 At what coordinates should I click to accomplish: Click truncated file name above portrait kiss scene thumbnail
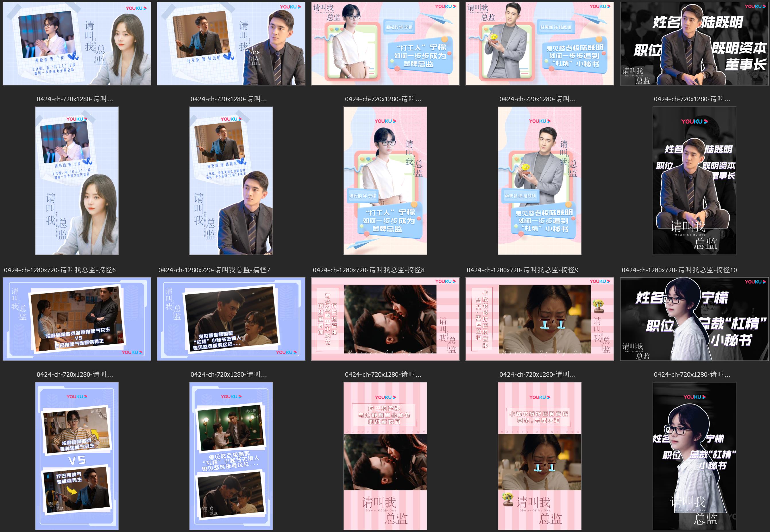[x=383, y=374]
